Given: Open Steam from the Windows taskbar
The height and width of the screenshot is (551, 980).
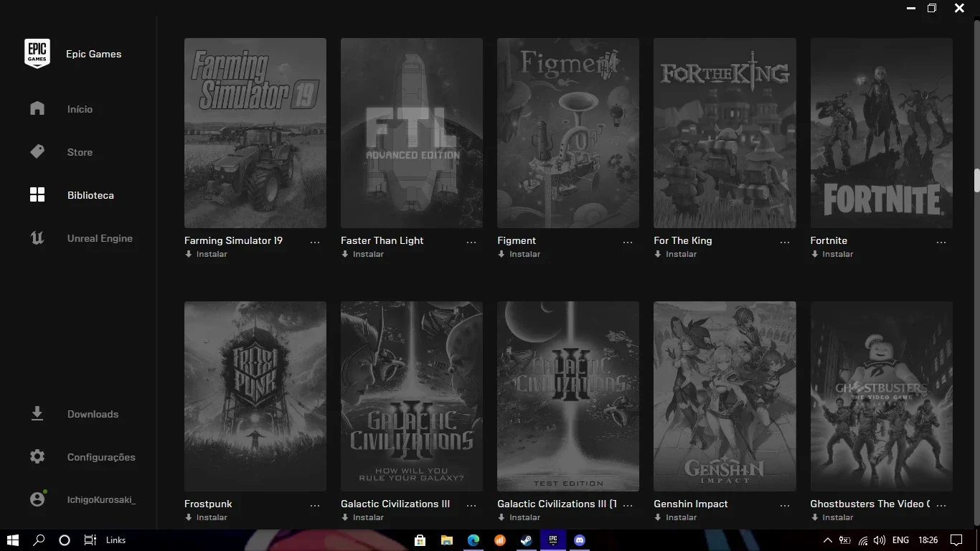Looking at the screenshot, I should [527, 540].
